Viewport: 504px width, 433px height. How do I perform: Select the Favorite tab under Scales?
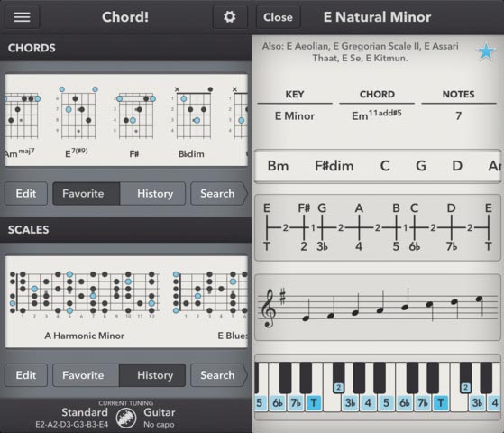(x=86, y=375)
